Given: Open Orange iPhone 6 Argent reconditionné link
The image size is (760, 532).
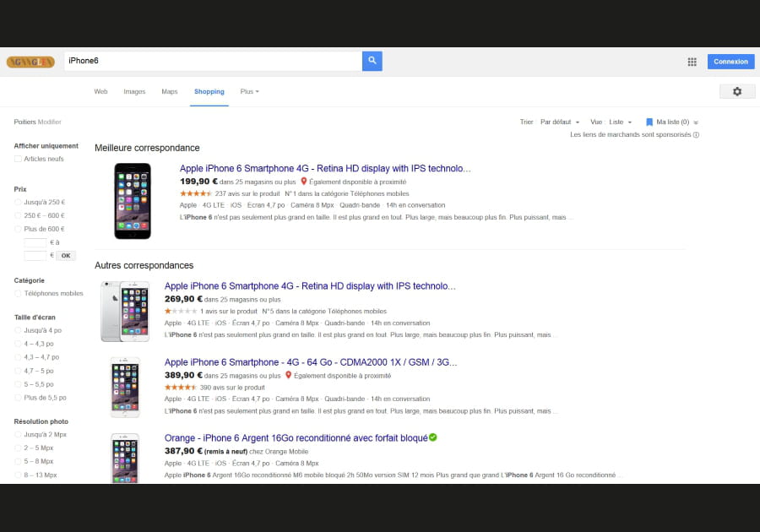Looking at the screenshot, I should [296, 438].
